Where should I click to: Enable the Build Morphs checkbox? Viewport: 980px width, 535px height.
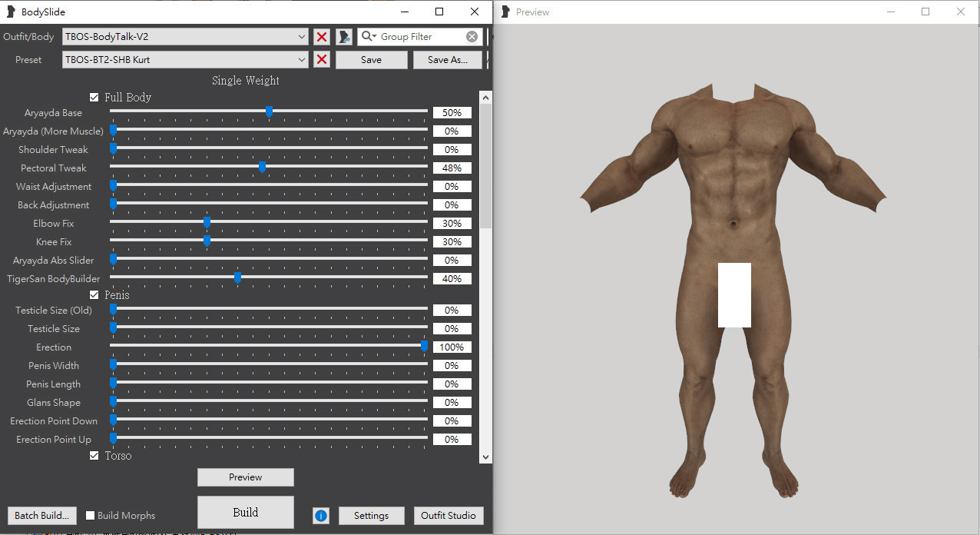tap(90, 516)
